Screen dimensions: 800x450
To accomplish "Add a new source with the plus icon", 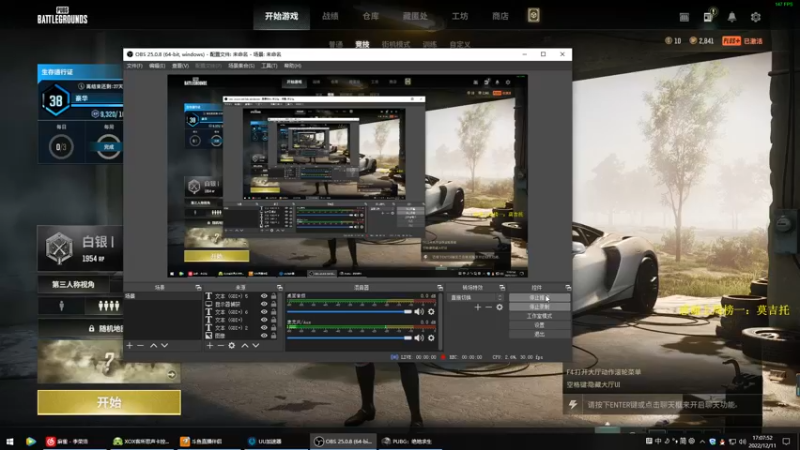I will tap(210, 345).
